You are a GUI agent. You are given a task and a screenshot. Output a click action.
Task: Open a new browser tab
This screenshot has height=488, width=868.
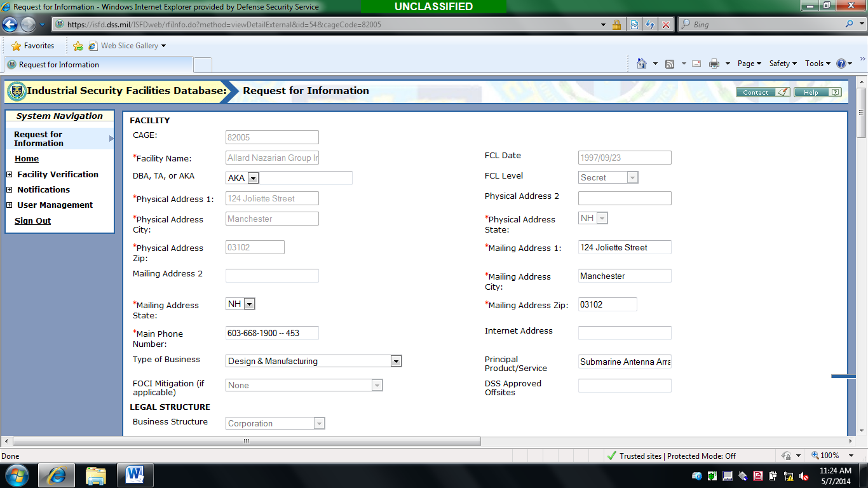click(x=203, y=65)
